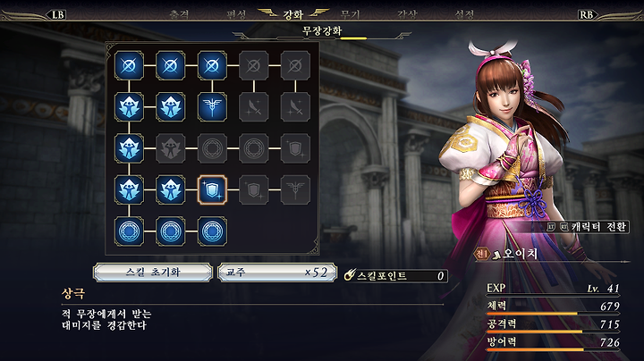Select locked shield node next to locked rings
The height and width of the screenshot is (361, 644).
pos(295,148)
